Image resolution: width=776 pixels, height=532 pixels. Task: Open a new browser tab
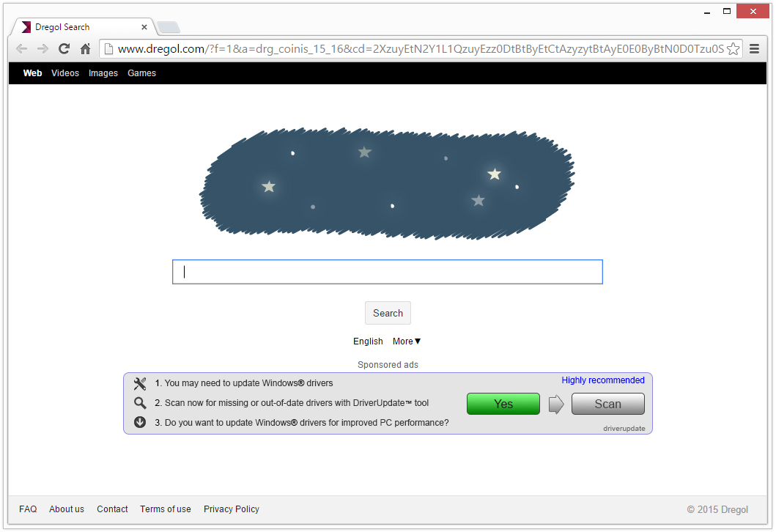click(x=169, y=27)
